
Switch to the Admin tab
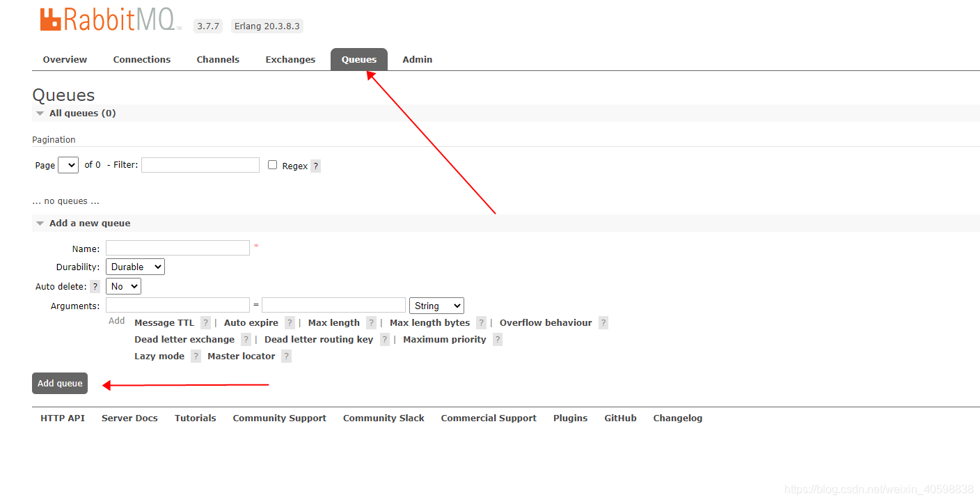(x=418, y=59)
